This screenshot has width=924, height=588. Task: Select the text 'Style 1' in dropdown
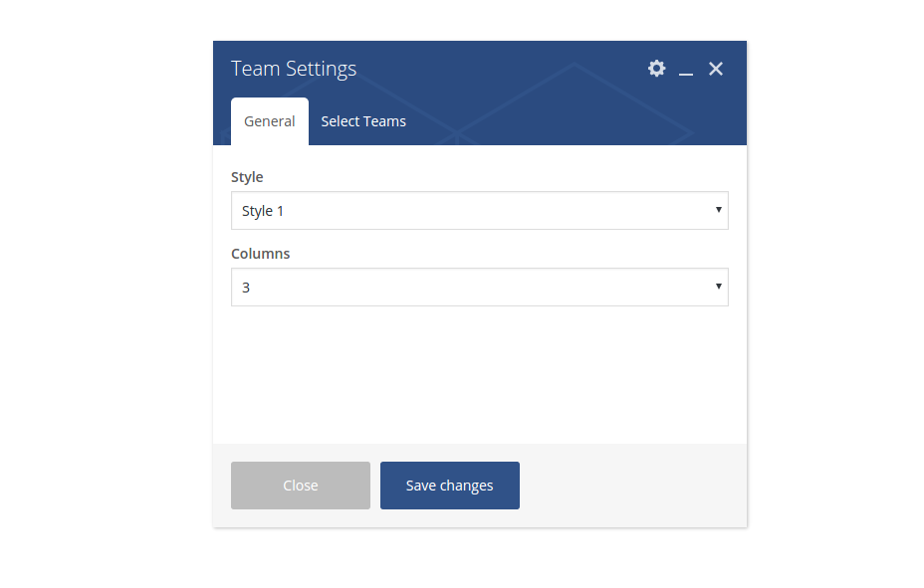[x=264, y=211]
